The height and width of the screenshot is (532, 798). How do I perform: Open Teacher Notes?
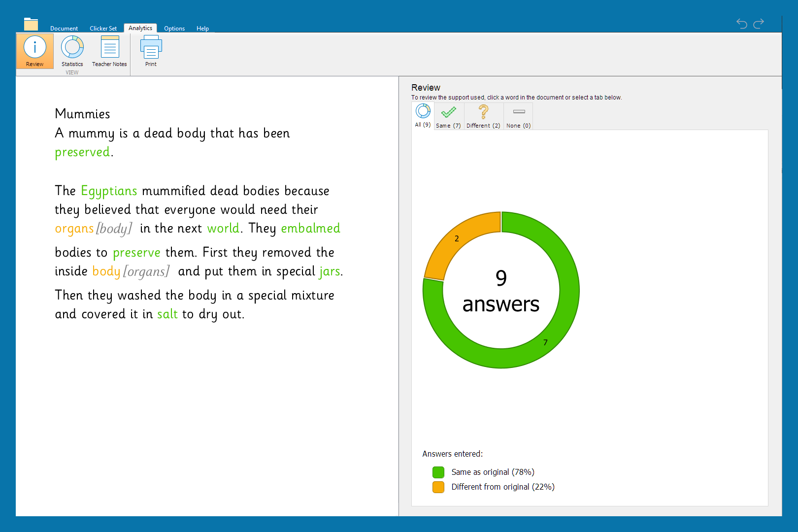pyautogui.click(x=109, y=51)
